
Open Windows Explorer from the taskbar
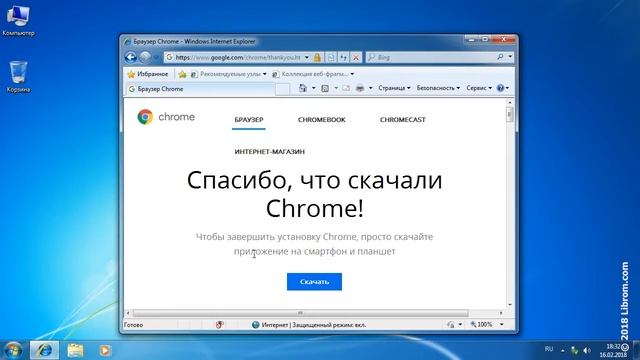75,350
